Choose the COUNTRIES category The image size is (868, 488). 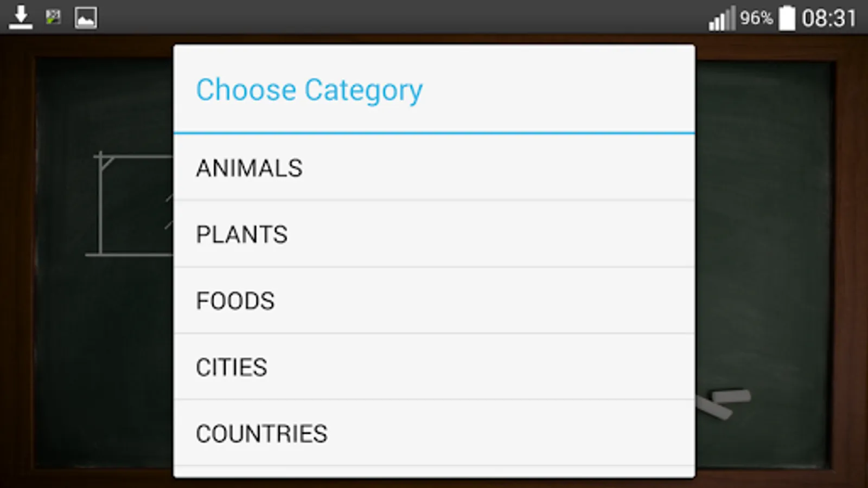(434, 433)
